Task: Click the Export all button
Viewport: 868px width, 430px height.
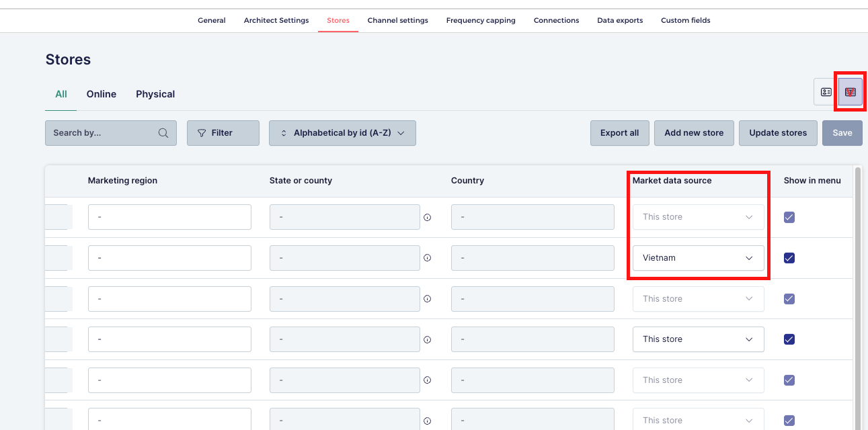Action: (x=620, y=133)
